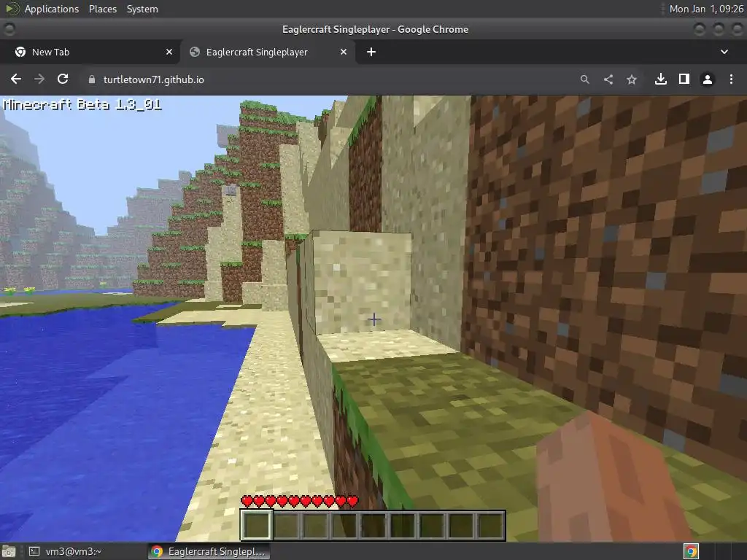Open Chrome three-dot menu
The height and width of the screenshot is (560, 747).
tap(731, 79)
